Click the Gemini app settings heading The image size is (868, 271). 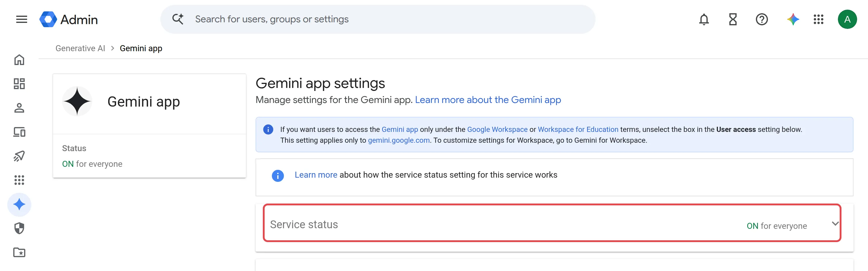pos(320,83)
